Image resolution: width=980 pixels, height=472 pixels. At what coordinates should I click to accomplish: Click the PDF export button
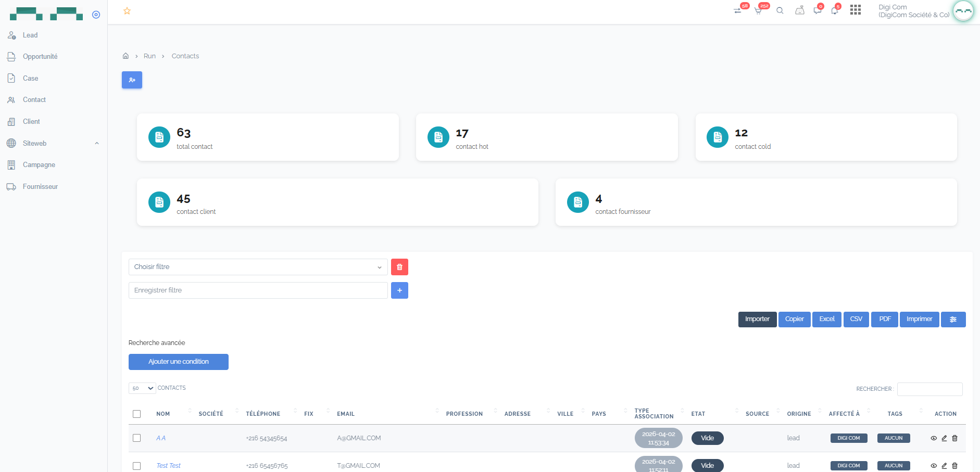(885, 320)
